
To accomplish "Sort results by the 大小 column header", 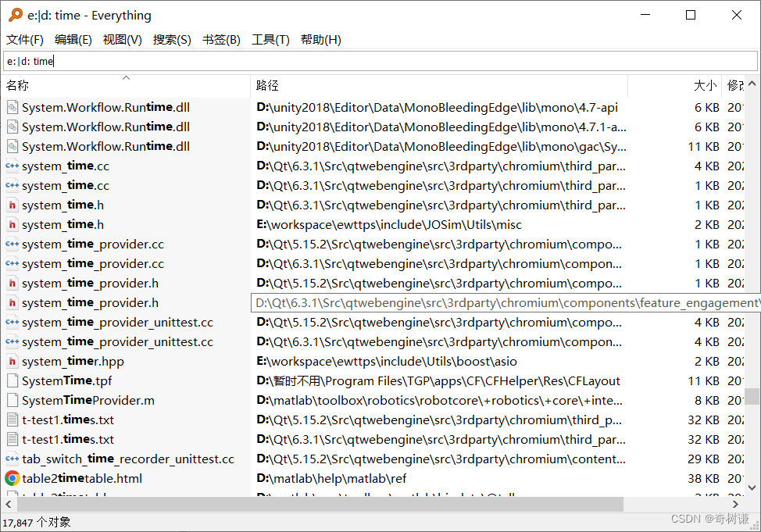I will tap(674, 85).
